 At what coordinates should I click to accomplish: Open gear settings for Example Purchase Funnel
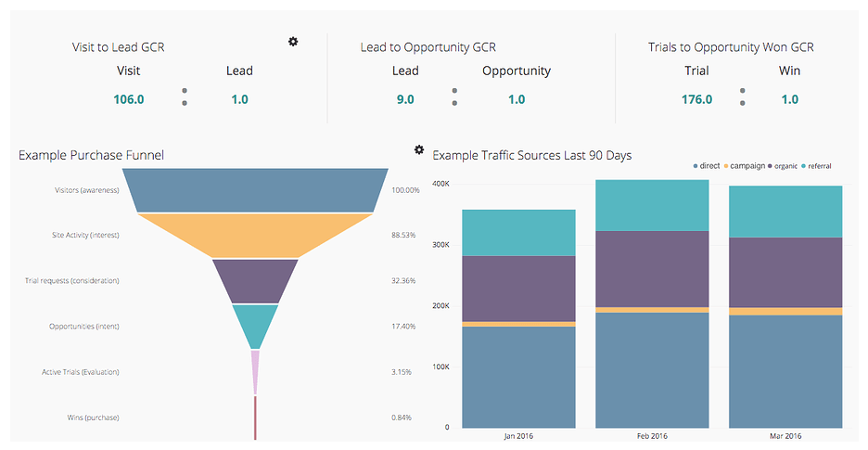419,149
